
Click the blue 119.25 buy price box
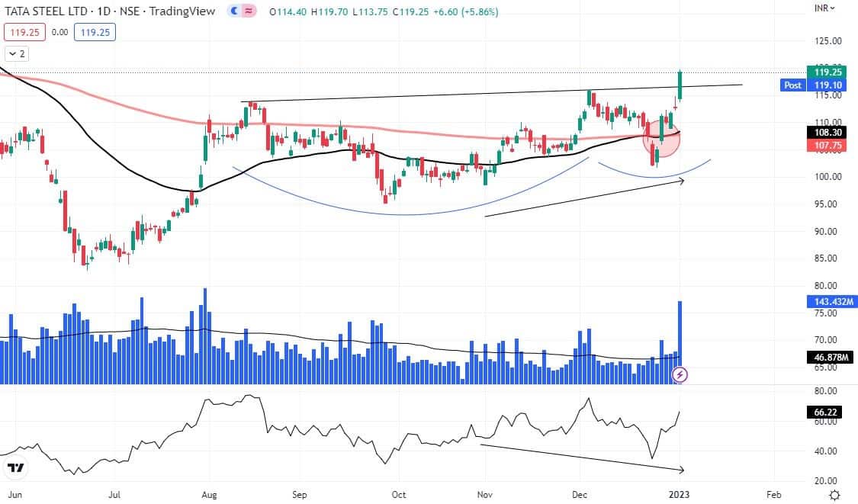(x=95, y=32)
